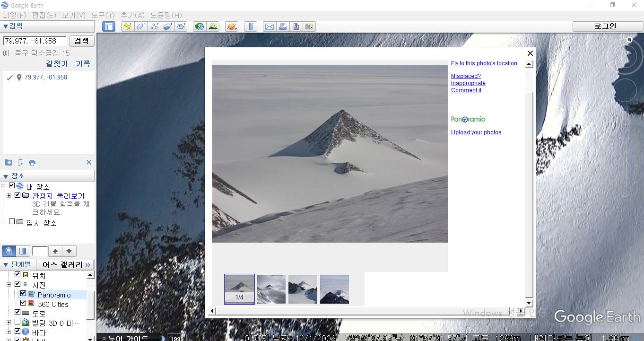
Task: Open the ruler measurement tool
Action: 252,26
